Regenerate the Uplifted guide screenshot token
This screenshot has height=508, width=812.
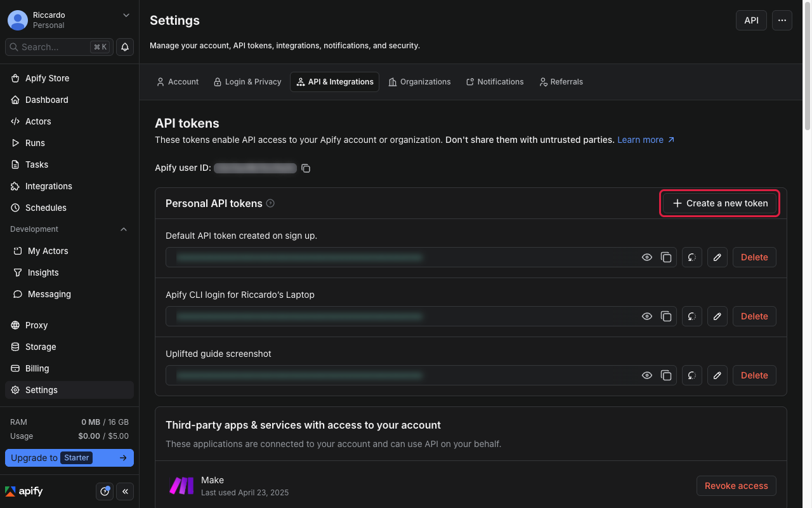coord(692,375)
